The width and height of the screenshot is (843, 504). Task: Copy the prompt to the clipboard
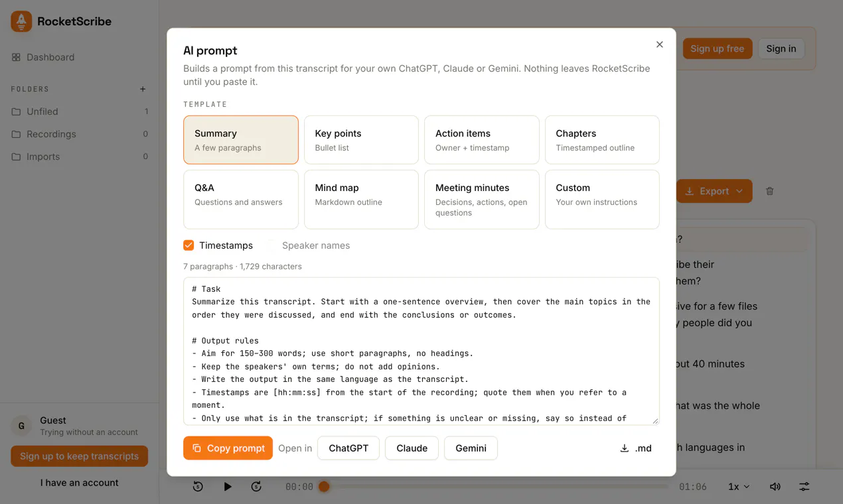pos(228,448)
